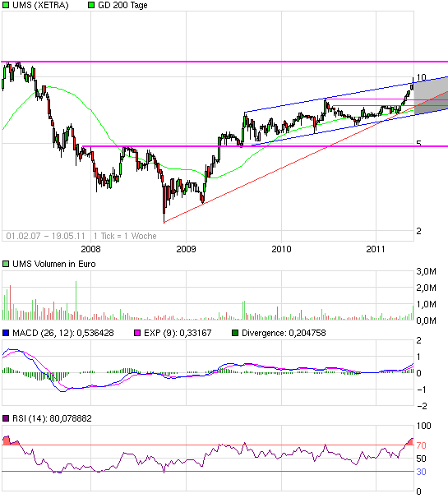The height and width of the screenshot is (498, 448).
Task: Click the UMS (XETRA) legend label
Action: pyautogui.click(x=40, y=5)
